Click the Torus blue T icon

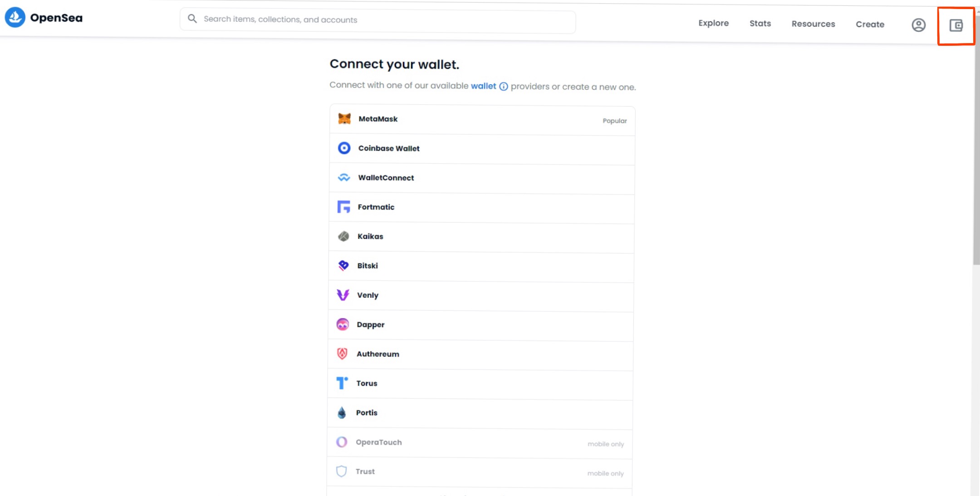point(342,383)
